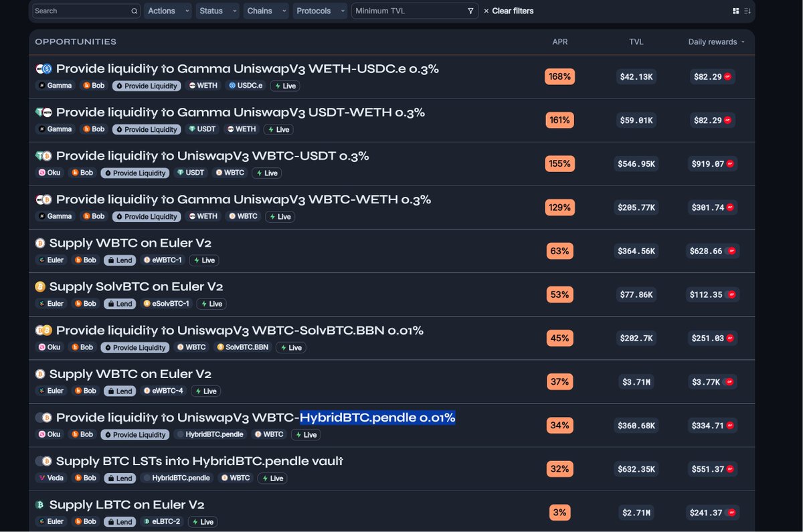Click the eSolvBTC-1 tag
This screenshot has width=803, height=532.
(x=167, y=304)
